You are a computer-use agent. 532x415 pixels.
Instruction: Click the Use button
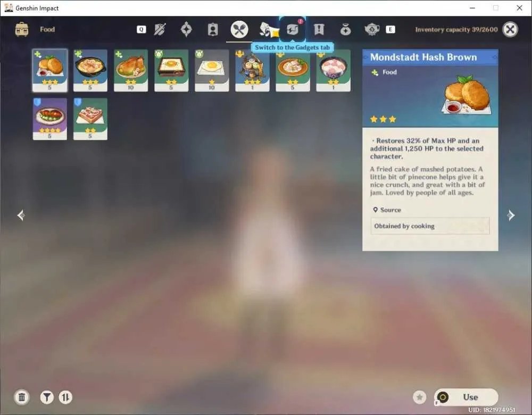click(466, 397)
